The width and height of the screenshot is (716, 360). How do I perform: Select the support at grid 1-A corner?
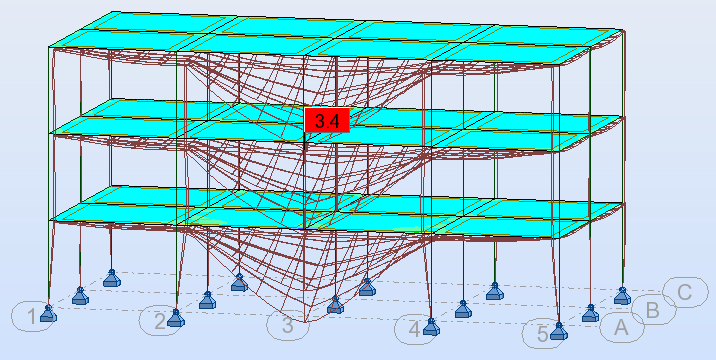click(x=48, y=314)
